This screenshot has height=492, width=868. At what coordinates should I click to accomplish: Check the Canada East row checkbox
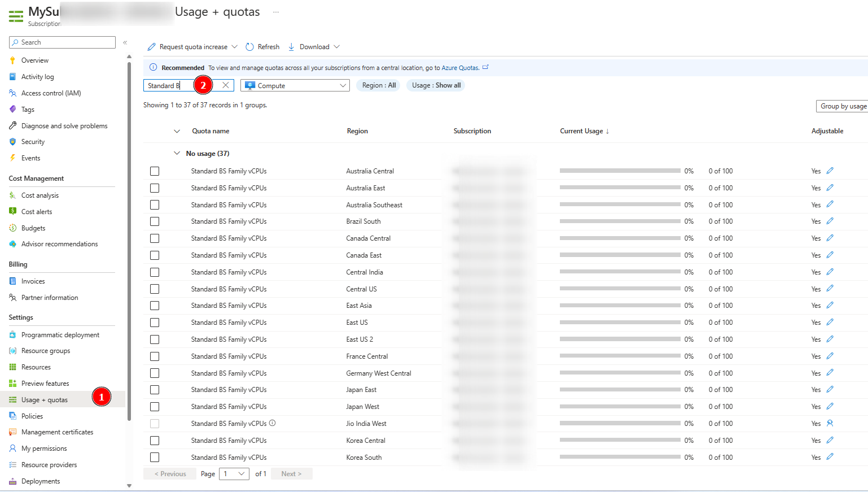pos(155,255)
